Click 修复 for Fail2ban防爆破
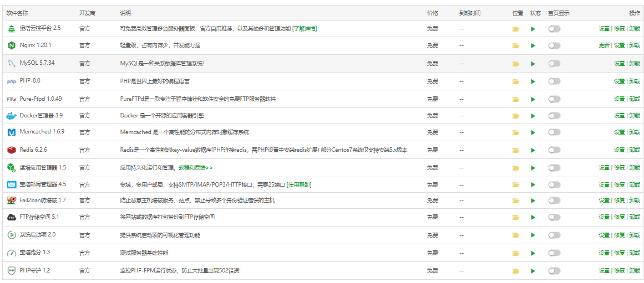Image resolution: width=644 pixels, height=283 pixels. click(x=620, y=200)
